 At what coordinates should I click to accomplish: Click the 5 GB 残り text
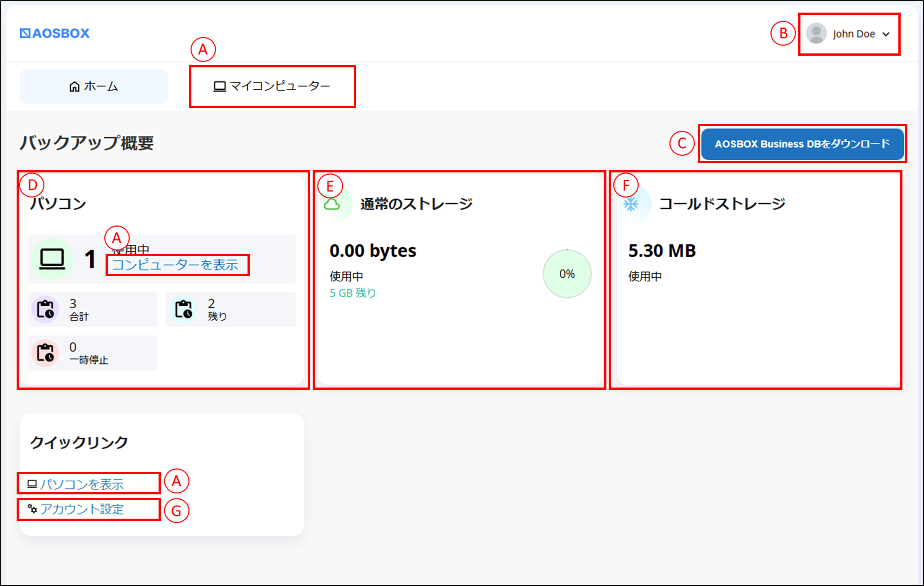pyautogui.click(x=353, y=293)
